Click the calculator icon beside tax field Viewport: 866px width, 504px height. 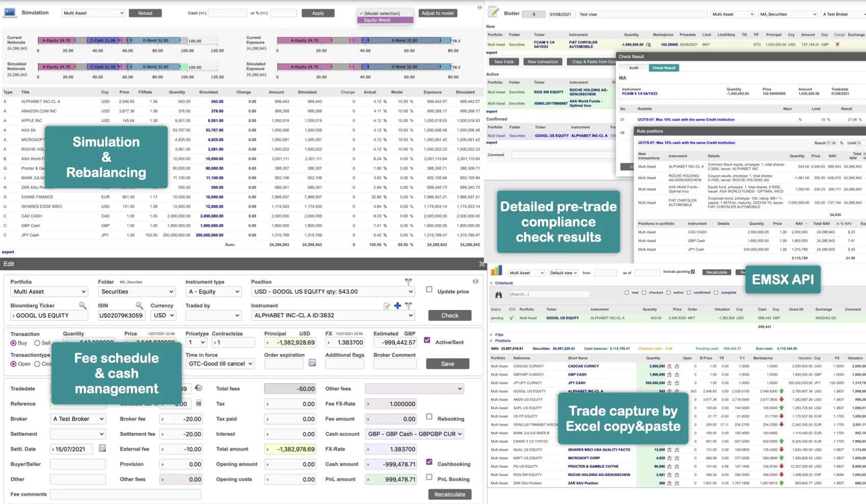199,403
